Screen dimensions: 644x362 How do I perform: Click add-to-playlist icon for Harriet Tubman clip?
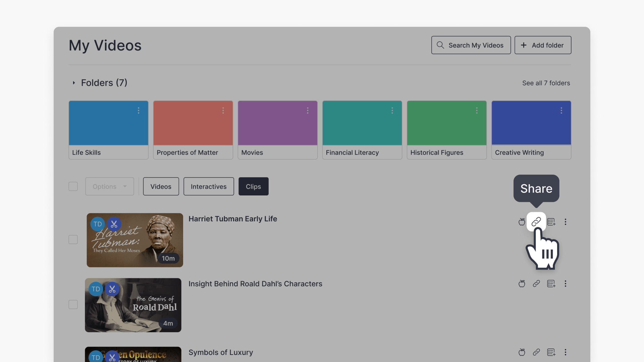click(551, 222)
